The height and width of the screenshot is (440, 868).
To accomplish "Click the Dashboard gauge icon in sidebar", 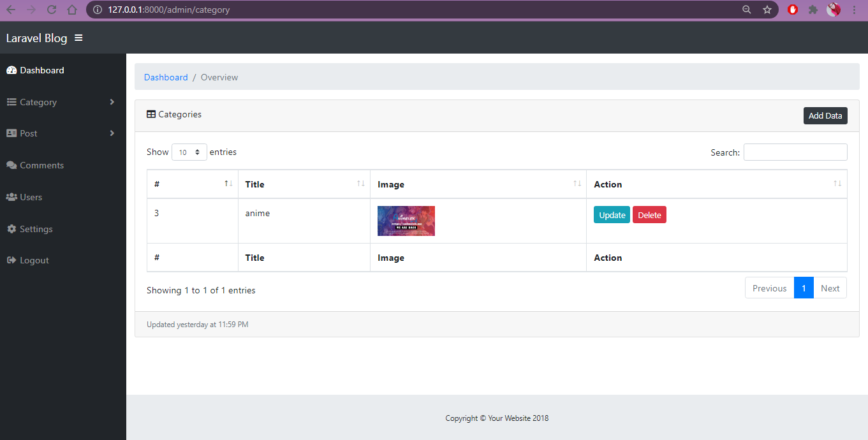I will [11, 70].
